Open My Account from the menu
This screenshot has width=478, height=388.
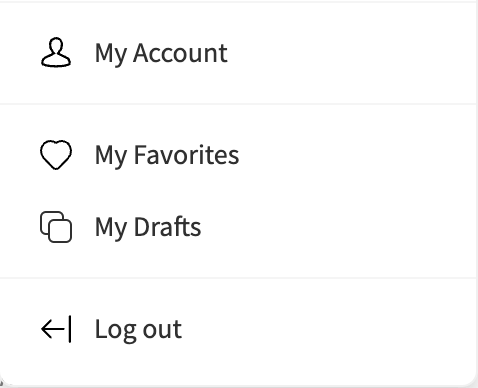tap(237, 53)
